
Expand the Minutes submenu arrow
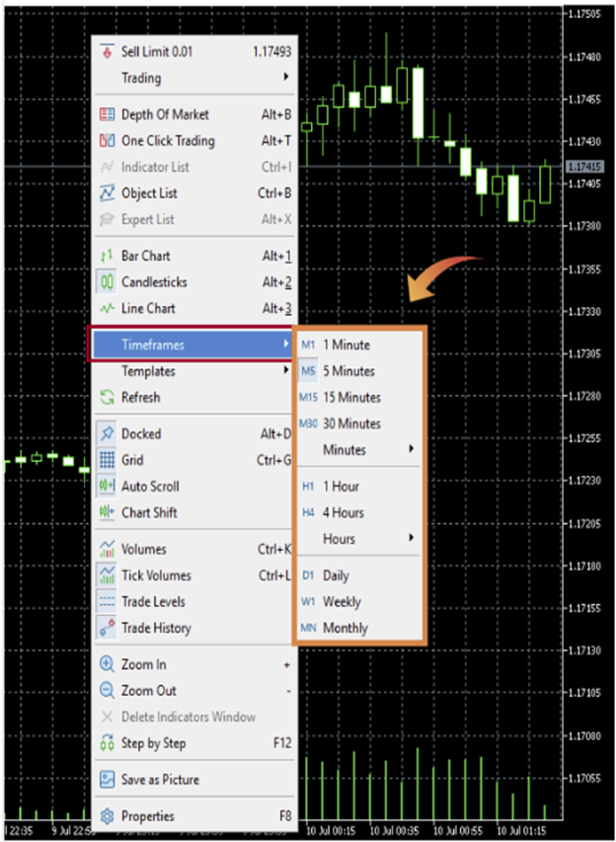click(x=410, y=450)
